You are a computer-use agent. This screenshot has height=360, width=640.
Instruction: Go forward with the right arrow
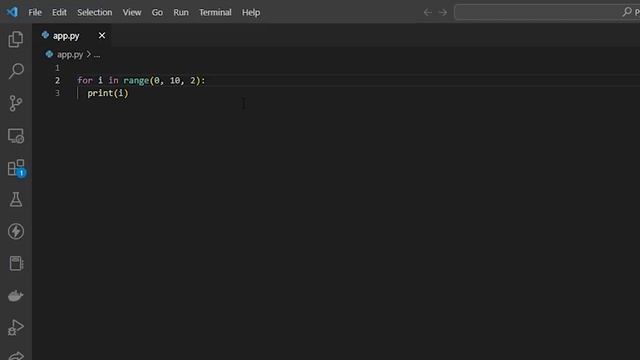tap(443, 12)
